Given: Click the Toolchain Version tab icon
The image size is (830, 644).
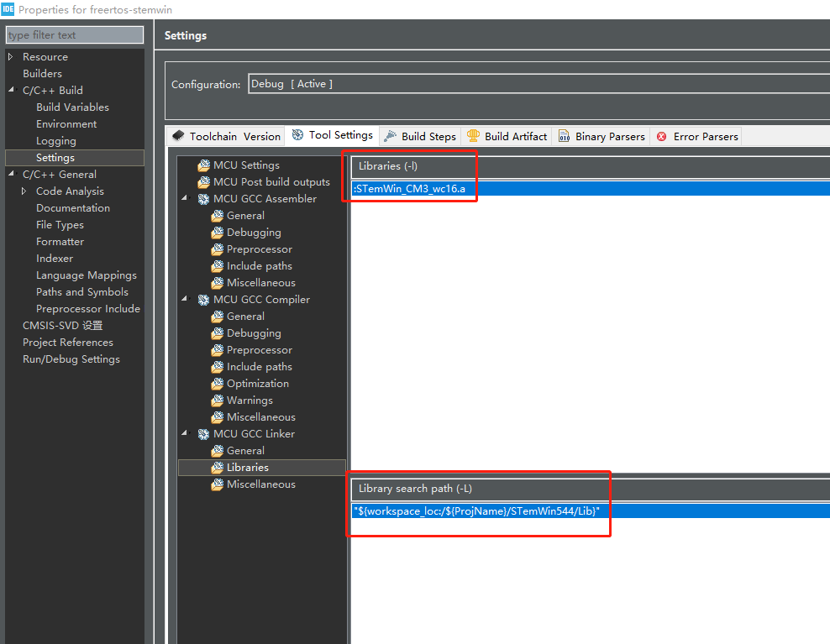Looking at the screenshot, I should coord(178,136).
